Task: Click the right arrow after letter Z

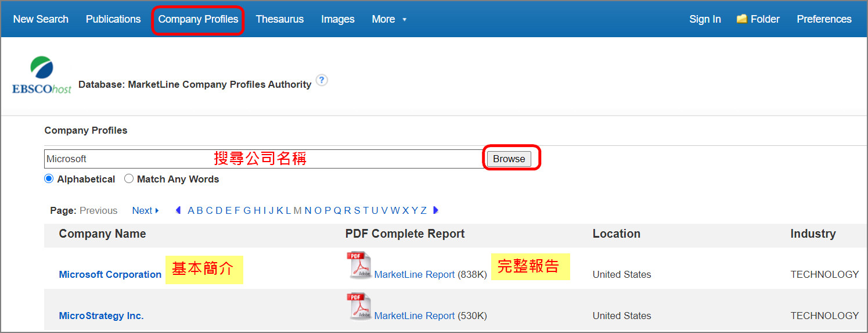Action: (436, 210)
